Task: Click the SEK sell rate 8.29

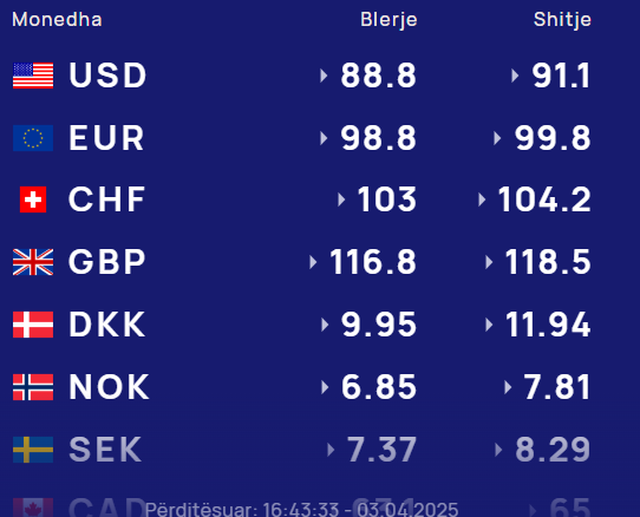Action: (553, 450)
